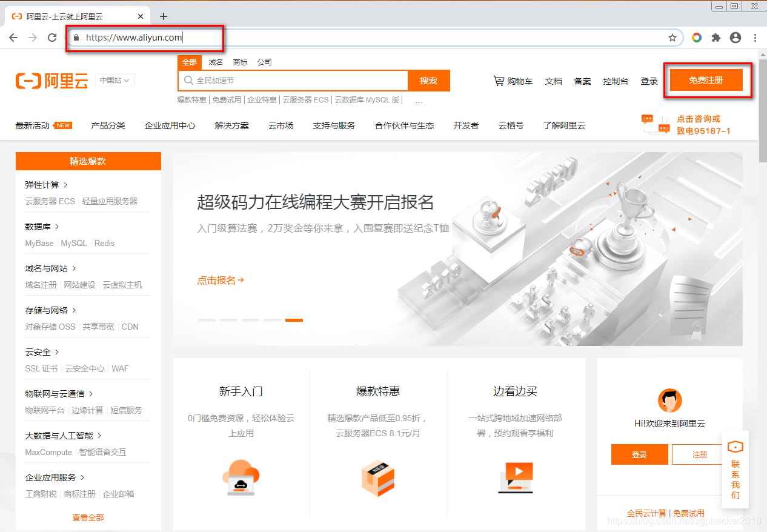Open the 解决方案 menu
Image resolution: width=767 pixels, height=532 pixels.
232,125
